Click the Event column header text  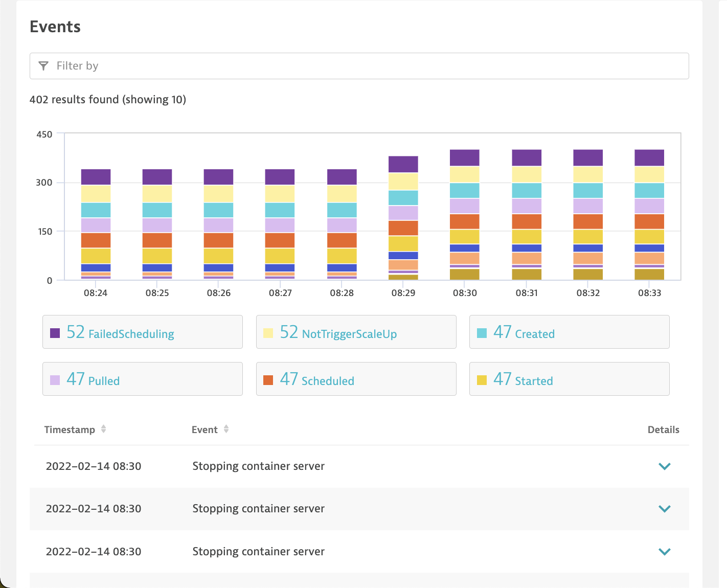click(205, 429)
